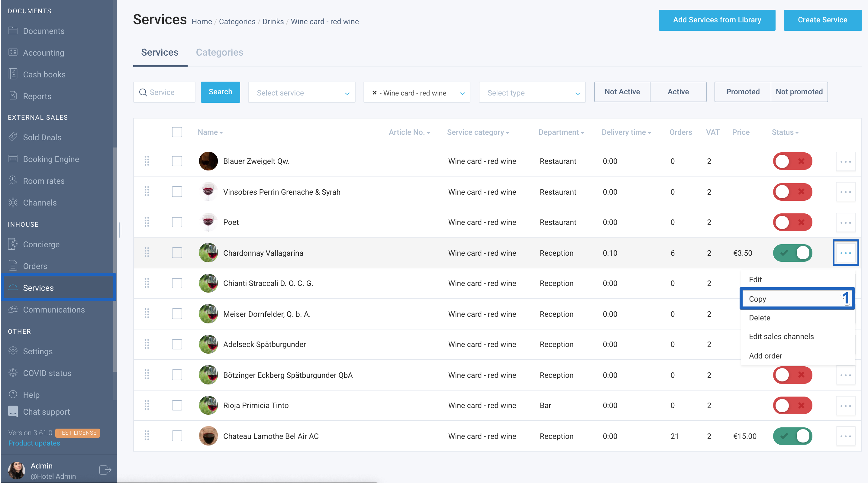Open Settings from sidebar

[x=38, y=351]
